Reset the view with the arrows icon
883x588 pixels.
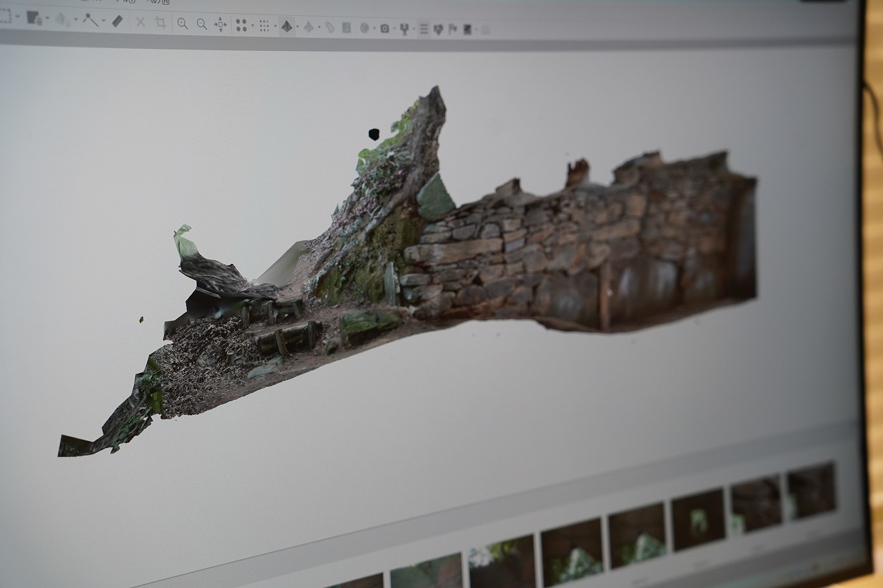click(x=221, y=25)
